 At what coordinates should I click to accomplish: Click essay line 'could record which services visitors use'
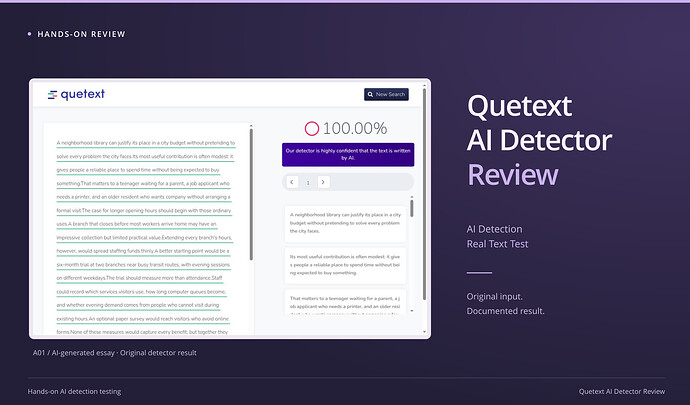(141, 292)
